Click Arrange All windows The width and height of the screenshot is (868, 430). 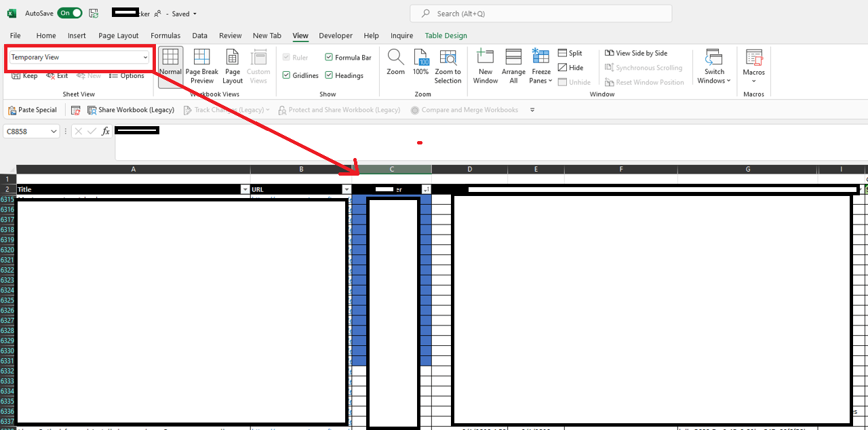513,66
